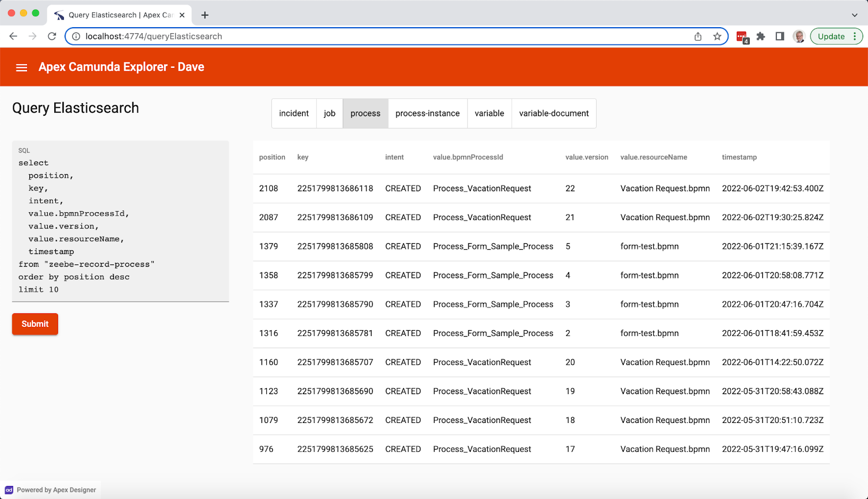Screen dimensions: 868x499
Task: Select position cell 1079
Action: 269,420
